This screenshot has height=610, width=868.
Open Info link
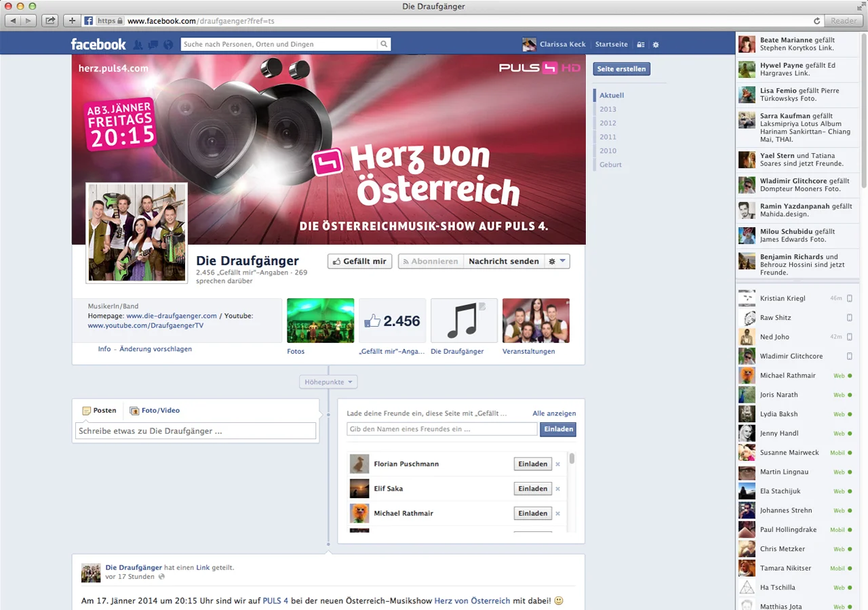pyautogui.click(x=104, y=349)
